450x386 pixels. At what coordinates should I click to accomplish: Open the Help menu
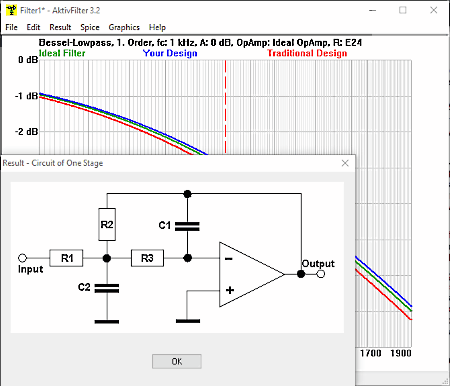click(x=157, y=27)
